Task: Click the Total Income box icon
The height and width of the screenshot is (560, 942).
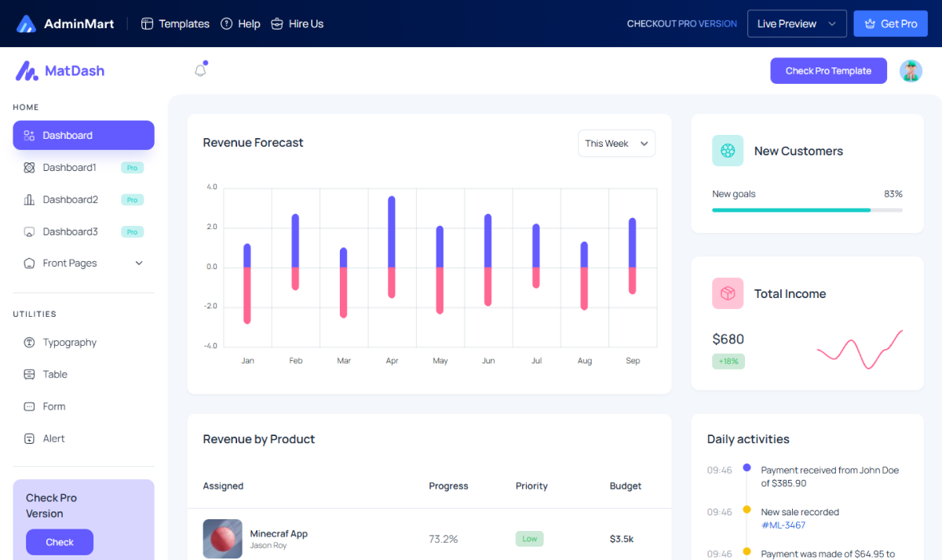Action: point(728,293)
